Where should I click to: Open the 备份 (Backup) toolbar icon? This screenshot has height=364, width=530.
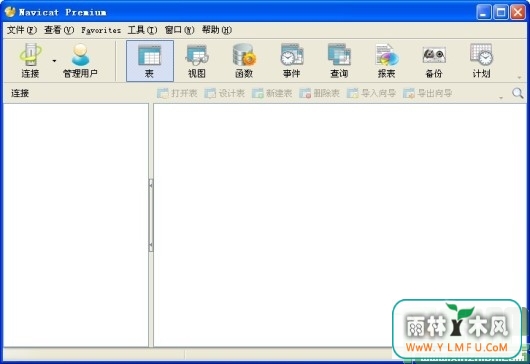click(434, 61)
